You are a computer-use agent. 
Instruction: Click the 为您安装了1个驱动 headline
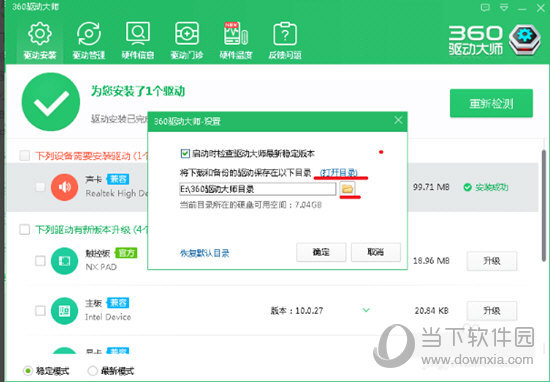point(138,91)
